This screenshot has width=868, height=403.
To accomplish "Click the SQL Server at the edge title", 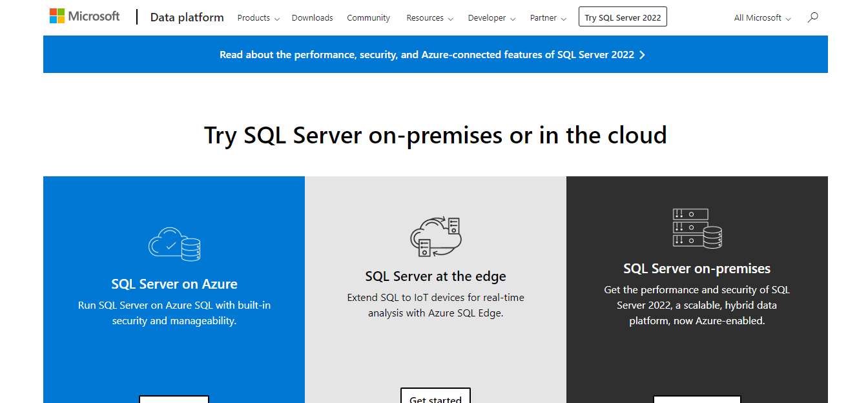I will (435, 276).
